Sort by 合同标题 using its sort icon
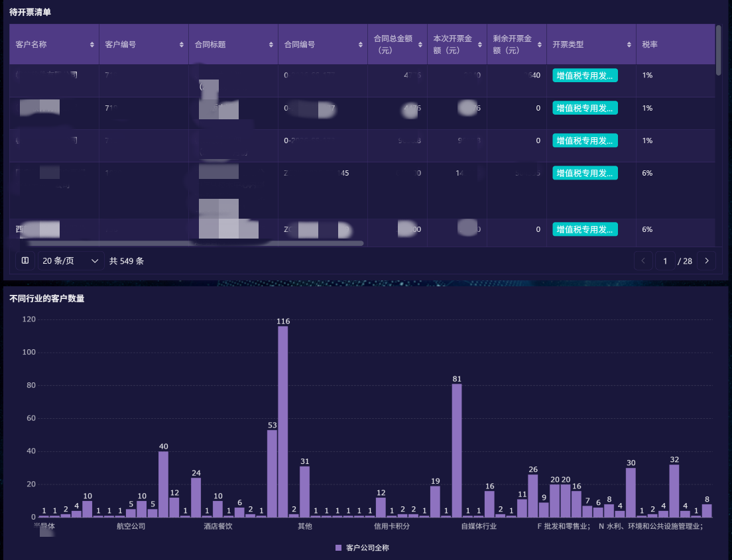The height and width of the screenshot is (560, 732). coord(271,45)
